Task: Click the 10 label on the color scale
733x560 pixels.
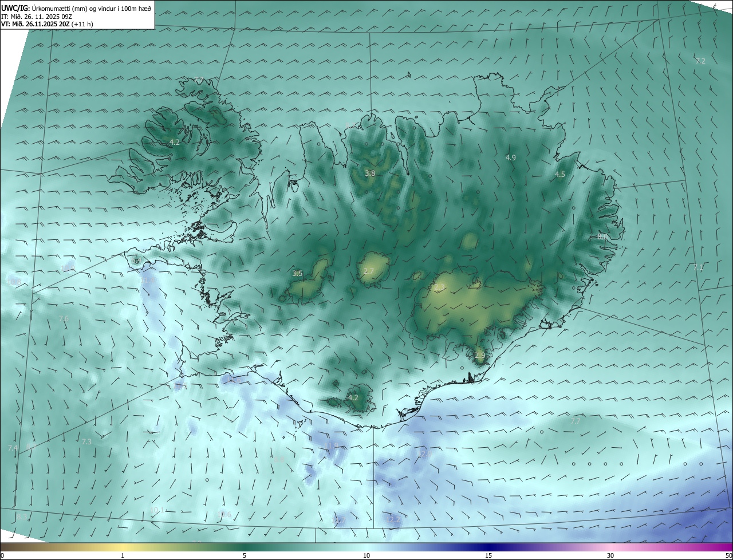Action: [366, 555]
